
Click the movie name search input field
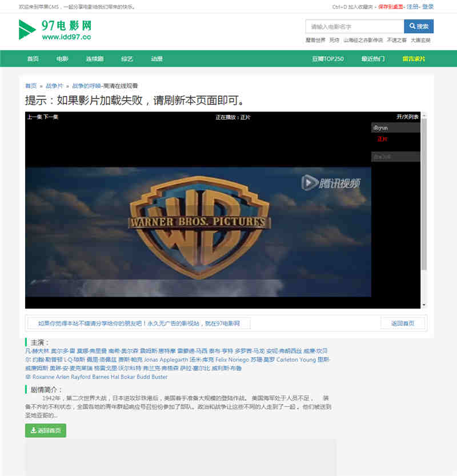click(x=354, y=26)
